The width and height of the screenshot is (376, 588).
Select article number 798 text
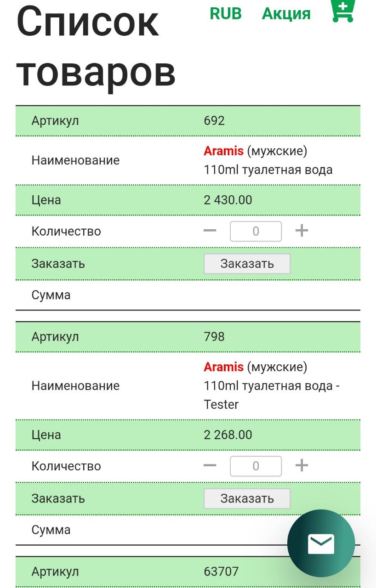214,337
